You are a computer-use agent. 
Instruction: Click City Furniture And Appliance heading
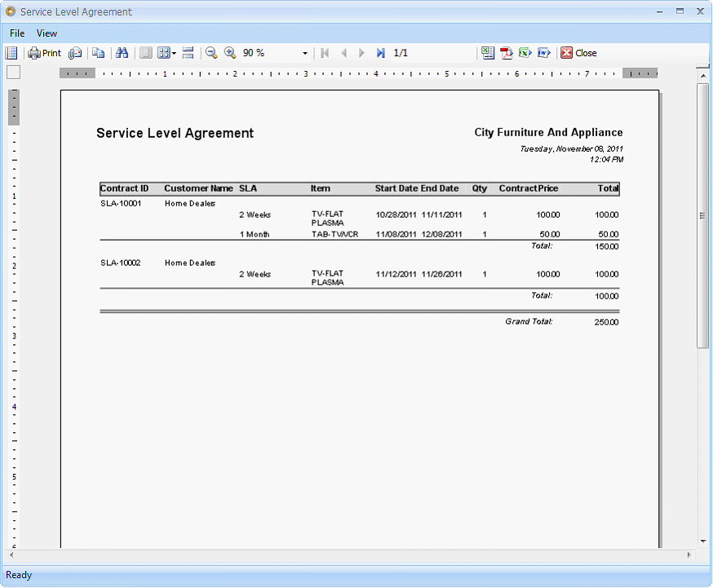pyautogui.click(x=548, y=132)
